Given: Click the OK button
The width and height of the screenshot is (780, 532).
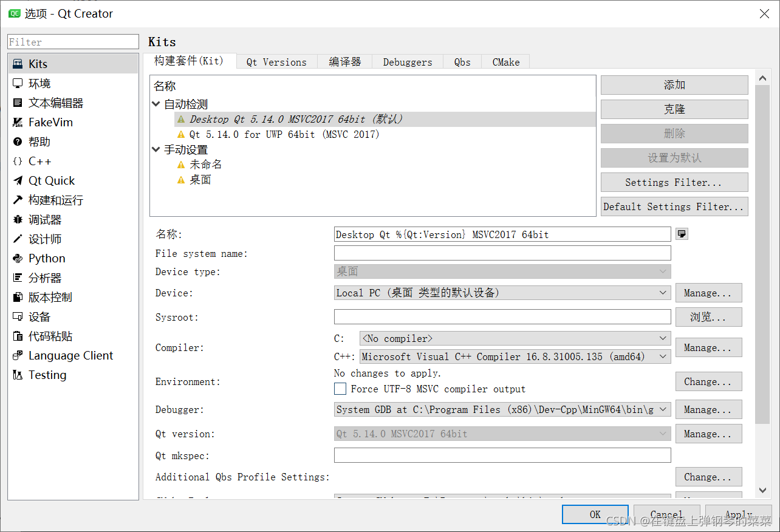Looking at the screenshot, I should click(595, 514).
